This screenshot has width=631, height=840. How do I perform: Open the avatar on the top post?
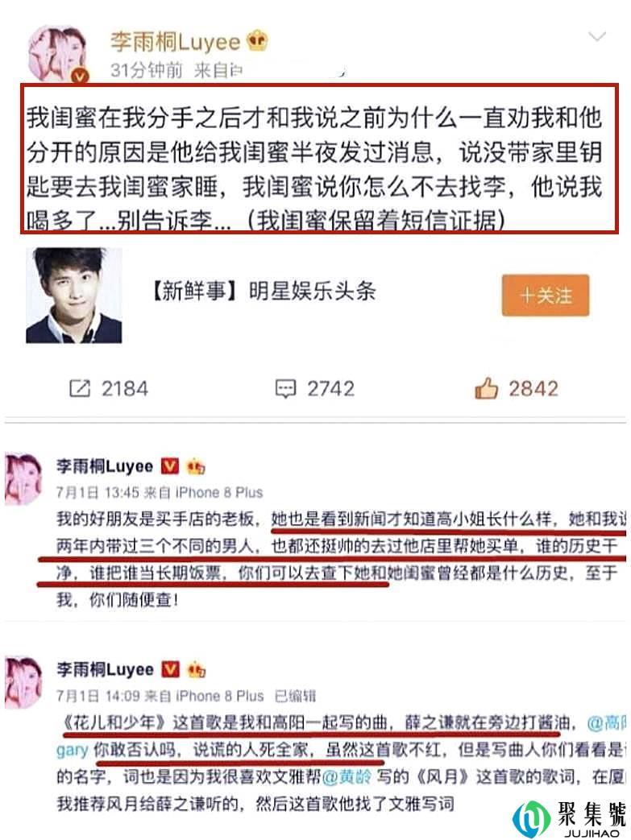pos(57,54)
